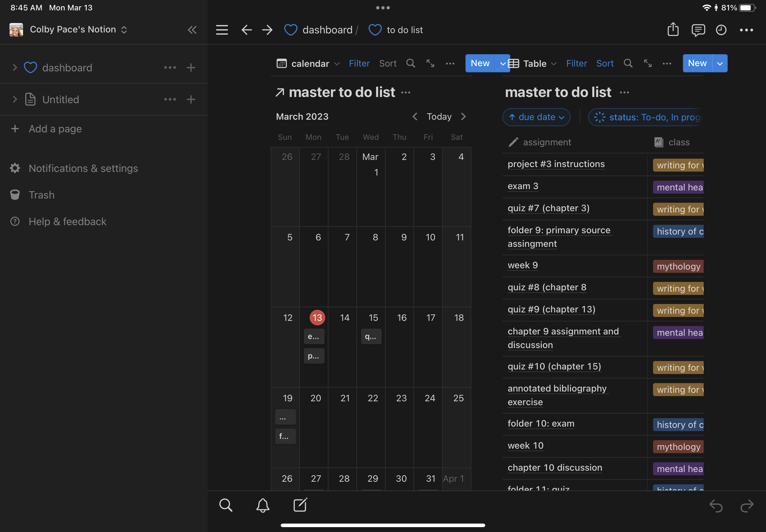Open workspace switcher Colby Pace's Notion
This screenshot has height=532, width=766.
(73, 30)
